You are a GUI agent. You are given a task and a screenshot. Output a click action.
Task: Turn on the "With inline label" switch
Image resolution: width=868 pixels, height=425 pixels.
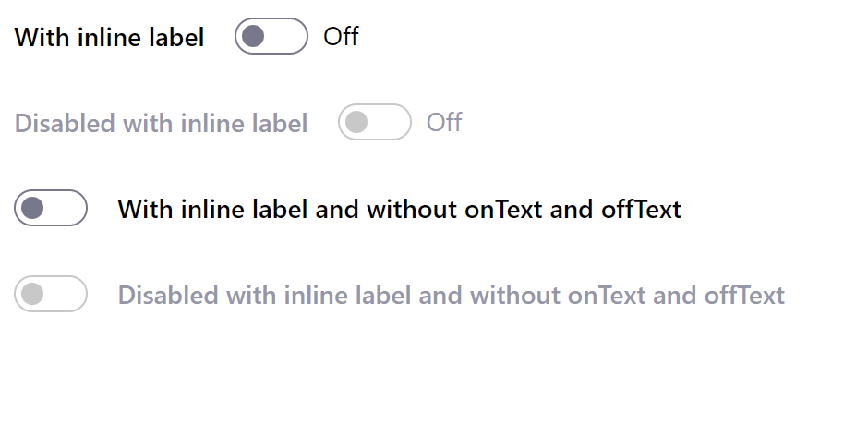(271, 37)
